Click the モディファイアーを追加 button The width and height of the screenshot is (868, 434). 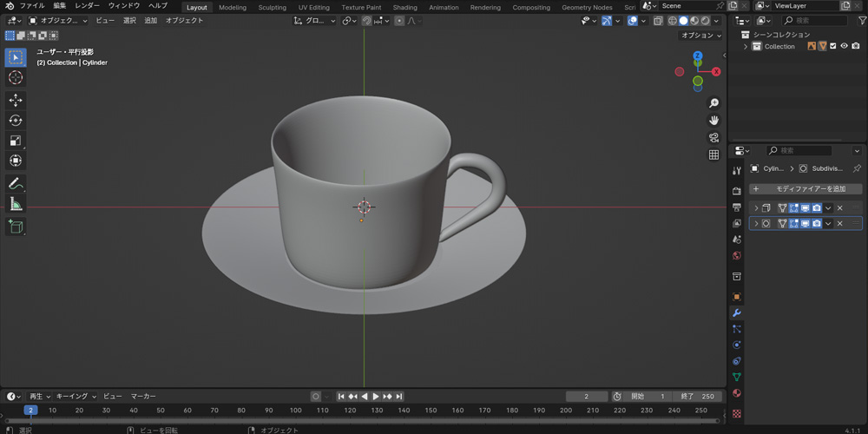[806, 188]
